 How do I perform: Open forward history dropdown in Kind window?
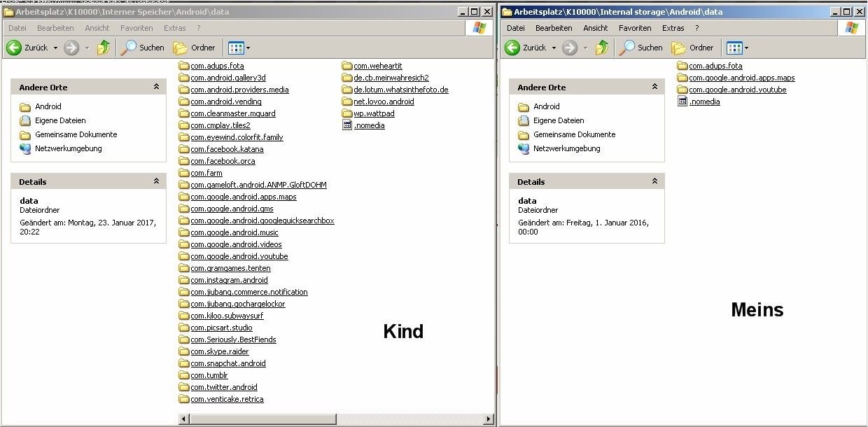tap(87, 48)
